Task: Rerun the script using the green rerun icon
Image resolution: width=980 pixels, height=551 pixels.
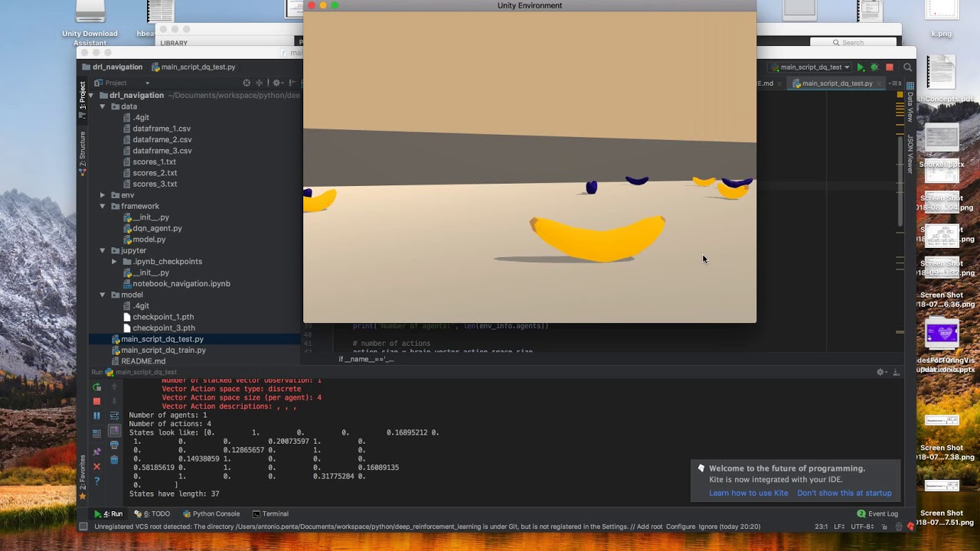Action: click(x=96, y=387)
